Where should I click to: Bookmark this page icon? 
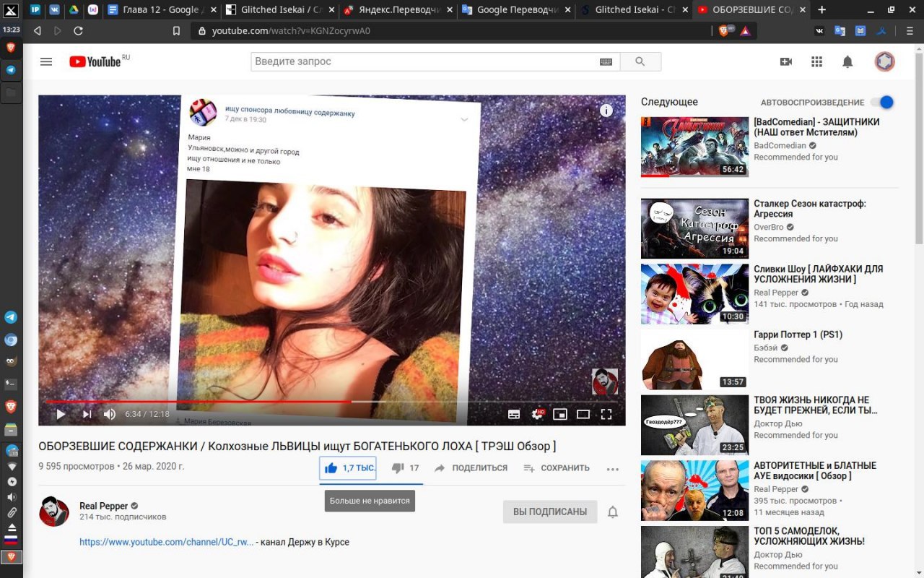(x=176, y=31)
